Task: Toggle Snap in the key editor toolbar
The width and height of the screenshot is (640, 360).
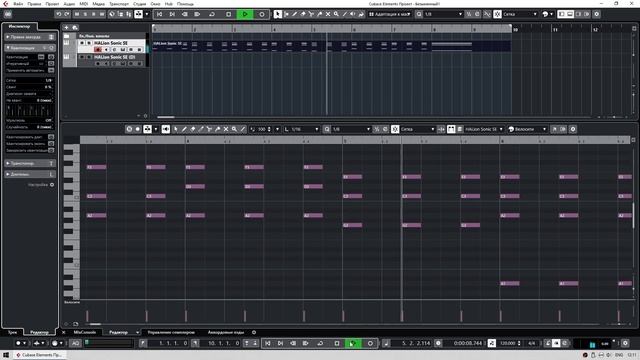Action: (x=395, y=129)
